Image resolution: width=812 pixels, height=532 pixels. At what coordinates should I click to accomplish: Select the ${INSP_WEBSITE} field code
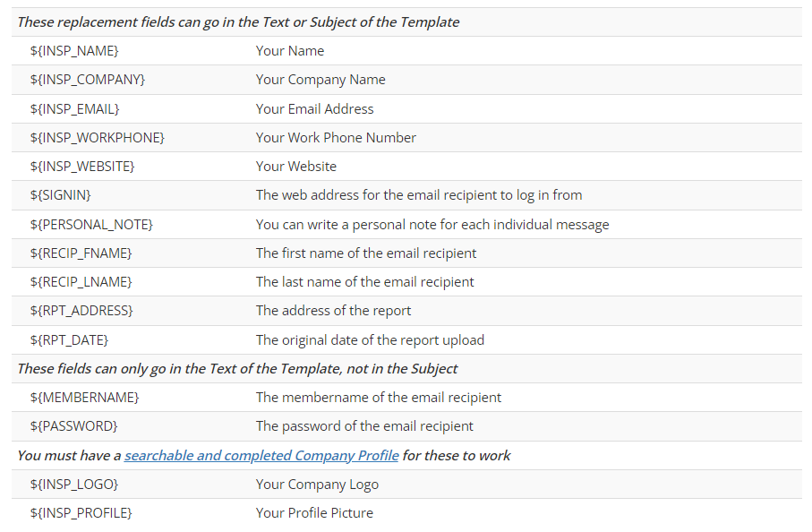[82, 166]
